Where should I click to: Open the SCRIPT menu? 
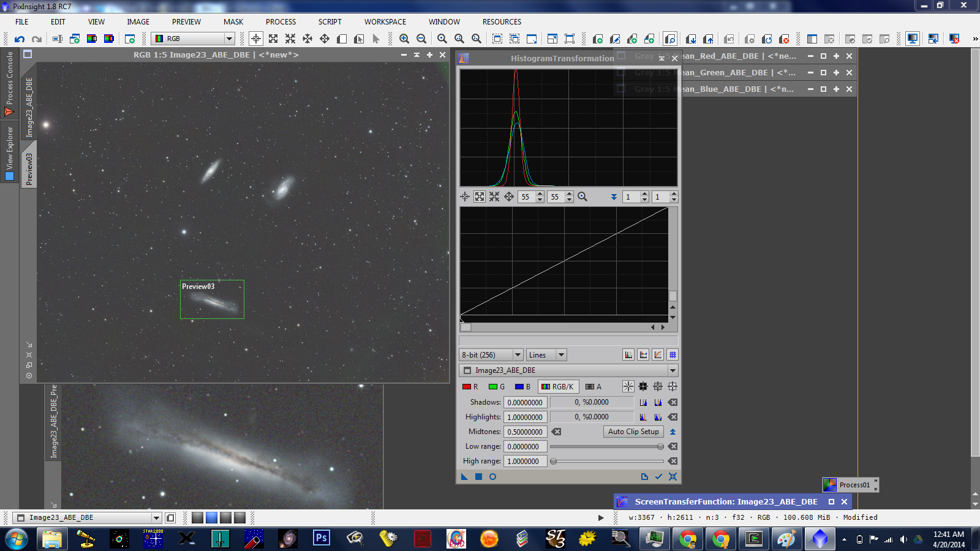pos(330,21)
